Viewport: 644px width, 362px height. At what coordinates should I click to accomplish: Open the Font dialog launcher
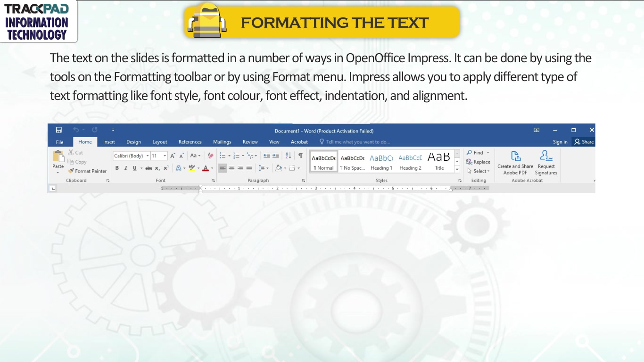(x=213, y=181)
